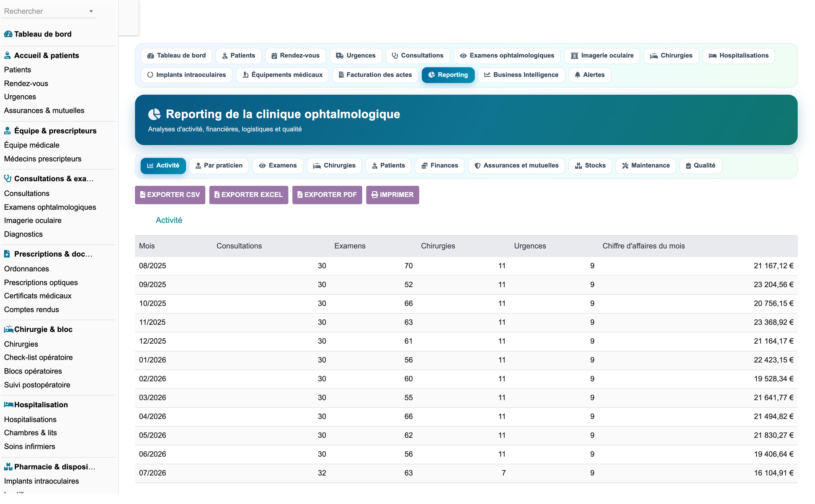Open Chambres & lits sidebar link
Image resolution: width=815 pixels, height=504 pixels.
[31, 433]
